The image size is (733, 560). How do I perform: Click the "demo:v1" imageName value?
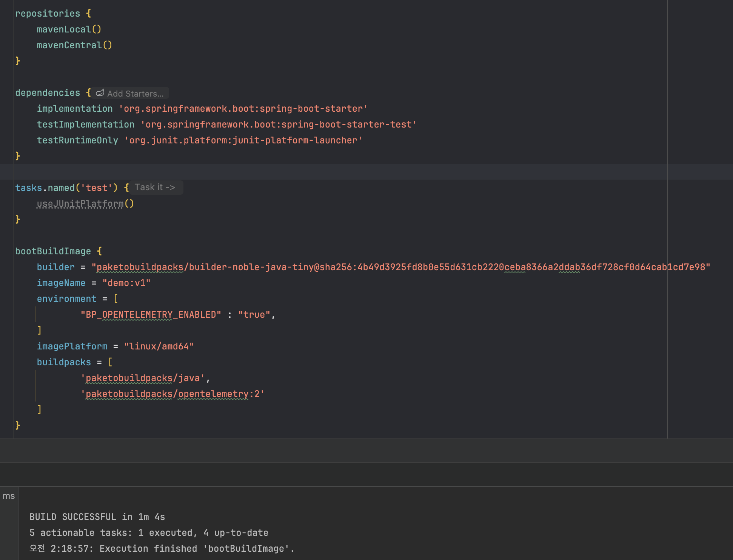click(126, 283)
